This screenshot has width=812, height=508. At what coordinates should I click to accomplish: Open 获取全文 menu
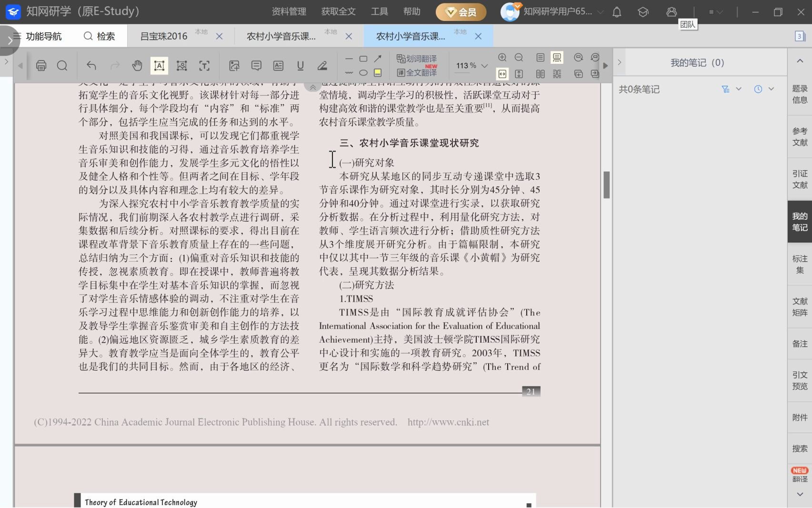tap(339, 11)
